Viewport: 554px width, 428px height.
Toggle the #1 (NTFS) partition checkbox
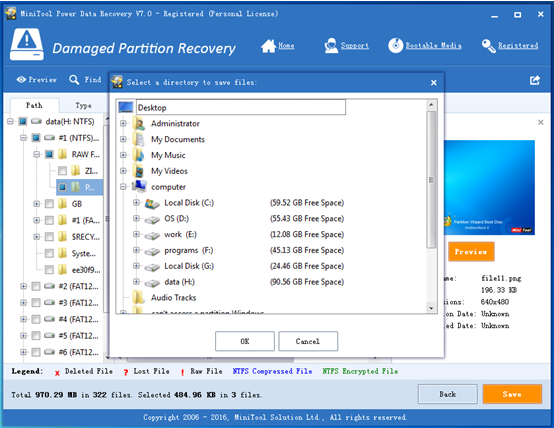[x=36, y=138]
